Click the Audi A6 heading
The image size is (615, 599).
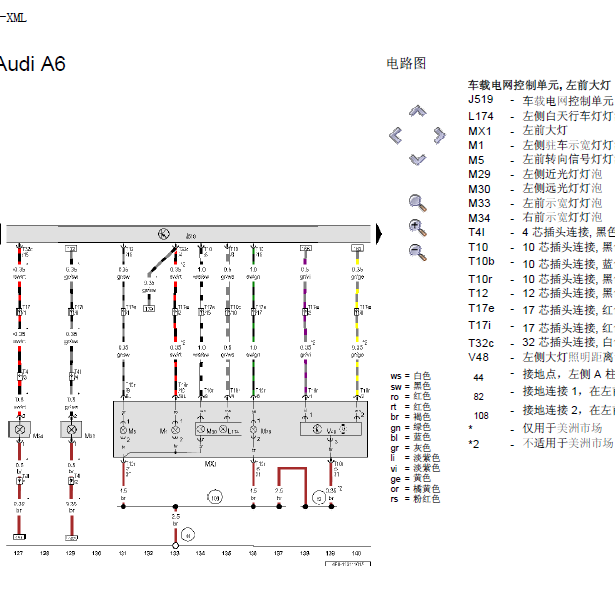coord(32,64)
